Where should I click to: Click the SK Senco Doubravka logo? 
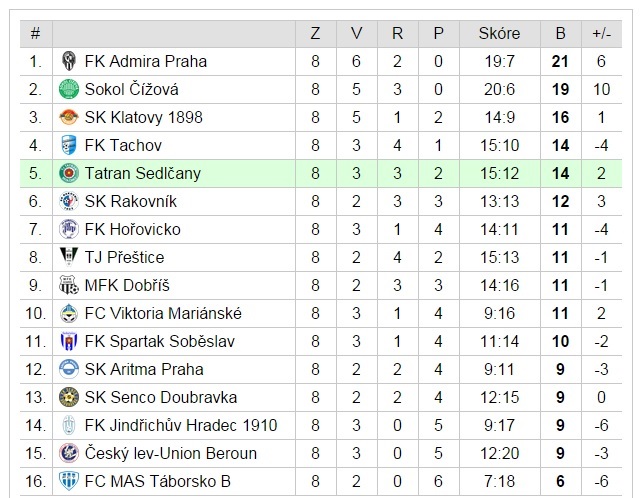(69, 397)
